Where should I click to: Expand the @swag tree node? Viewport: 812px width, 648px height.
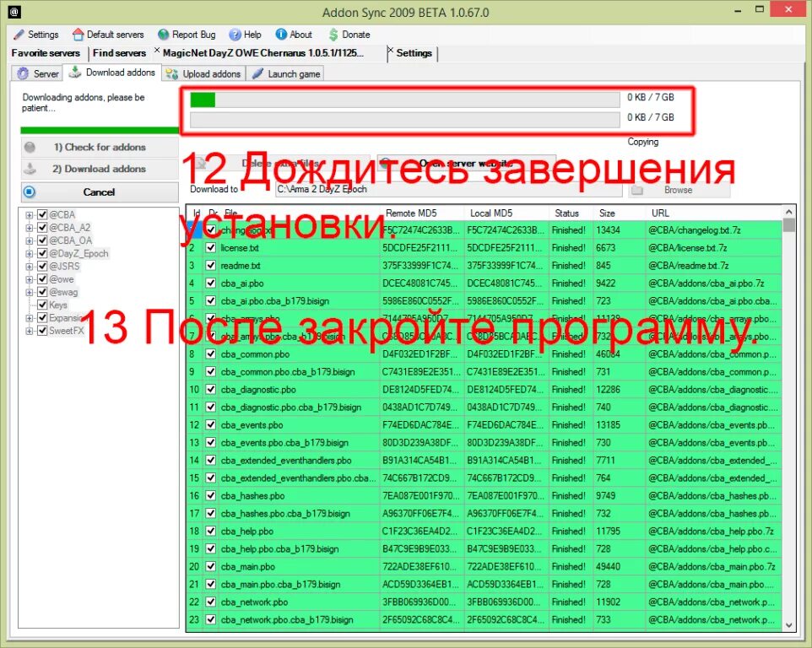[29, 293]
